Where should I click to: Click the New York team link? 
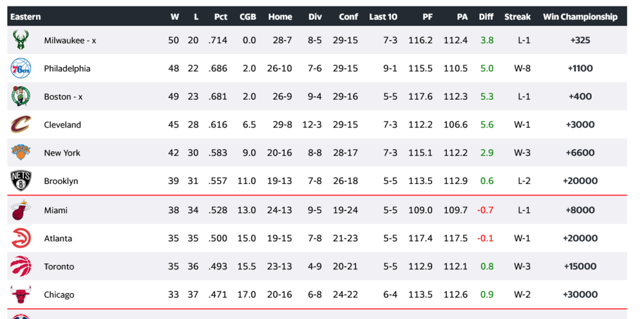[x=62, y=153]
